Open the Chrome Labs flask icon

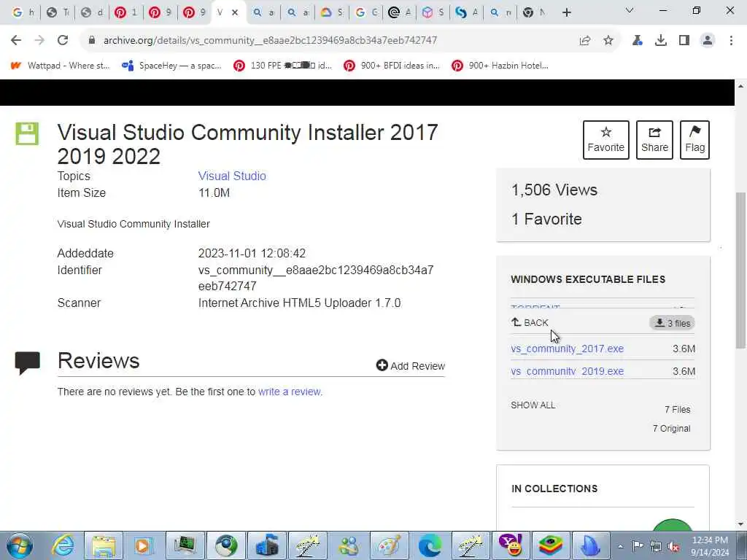pos(637,41)
